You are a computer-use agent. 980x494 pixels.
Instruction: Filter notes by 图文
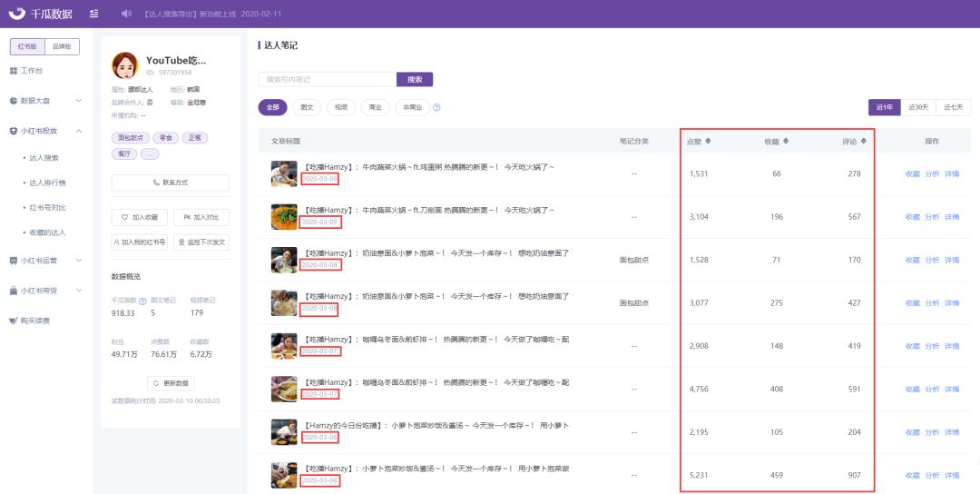tap(307, 107)
